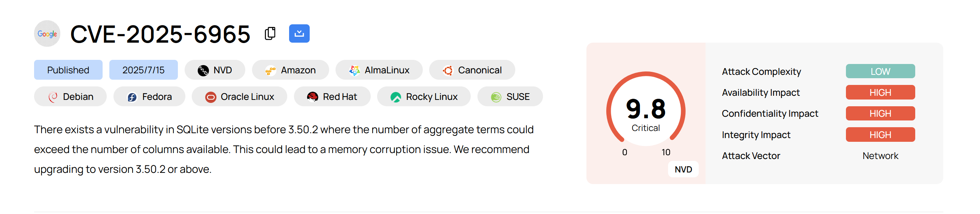Viewport: 980px width, 214px height.
Task: Open the SUSE source tag
Action: click(510, 97)
